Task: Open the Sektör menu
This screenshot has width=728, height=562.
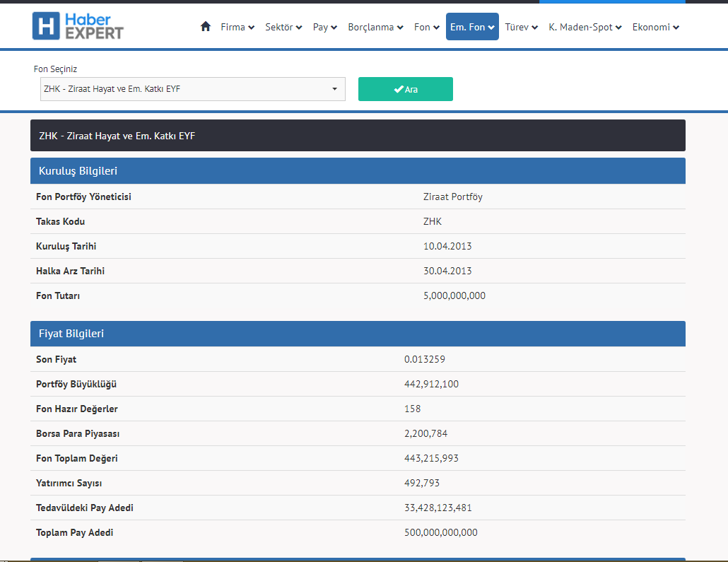Action: click(283, 27)
